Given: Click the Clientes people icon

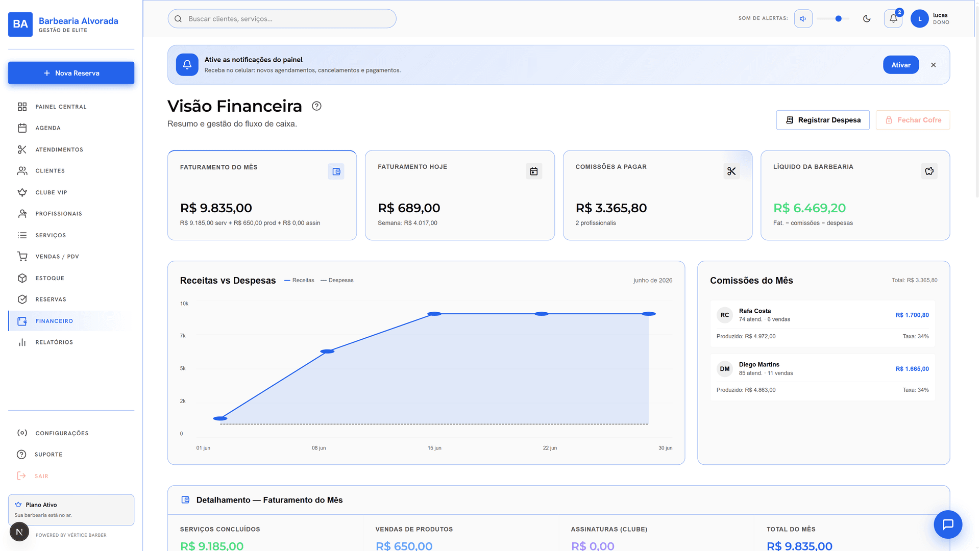Looking at the screenshot, I should (22, 171).
